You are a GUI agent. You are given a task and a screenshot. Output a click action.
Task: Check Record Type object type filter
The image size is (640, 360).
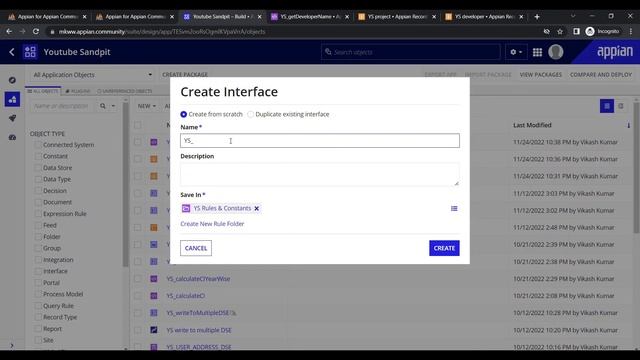click(38, 317)
